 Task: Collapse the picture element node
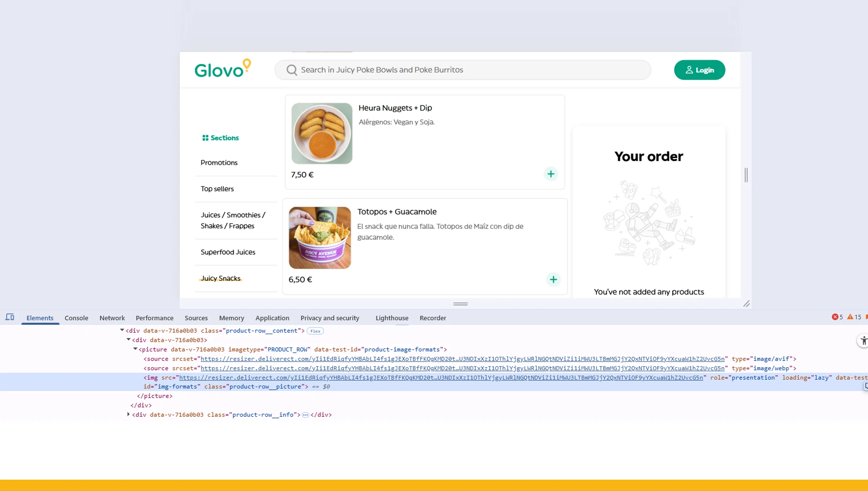135,349
